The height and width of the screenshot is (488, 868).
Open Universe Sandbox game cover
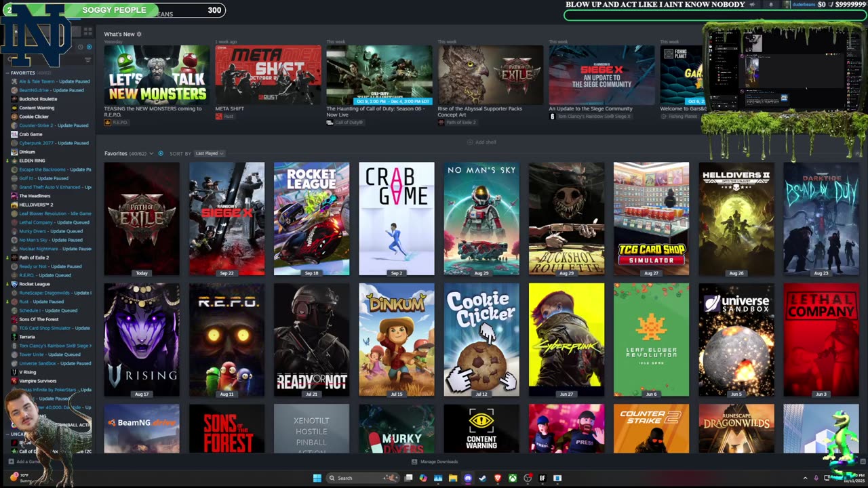(x=736, y=340)
